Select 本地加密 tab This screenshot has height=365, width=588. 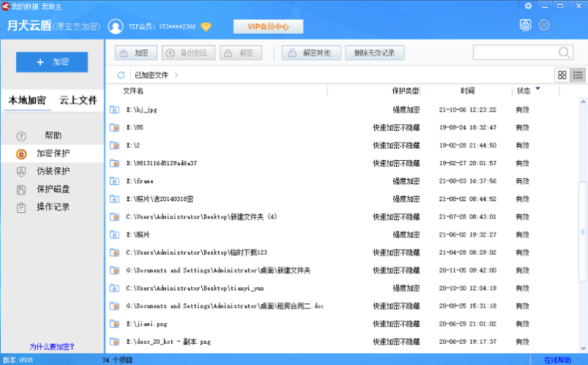coord(27,100)
